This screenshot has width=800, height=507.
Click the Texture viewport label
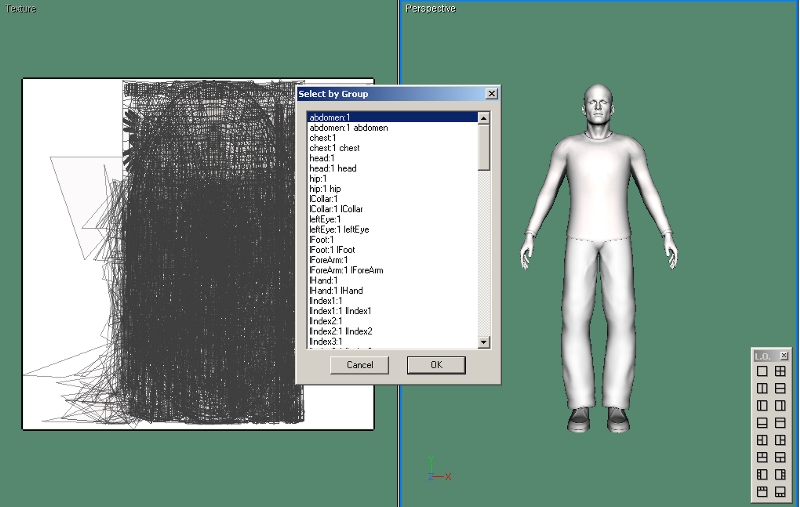(x=22, y=8)
